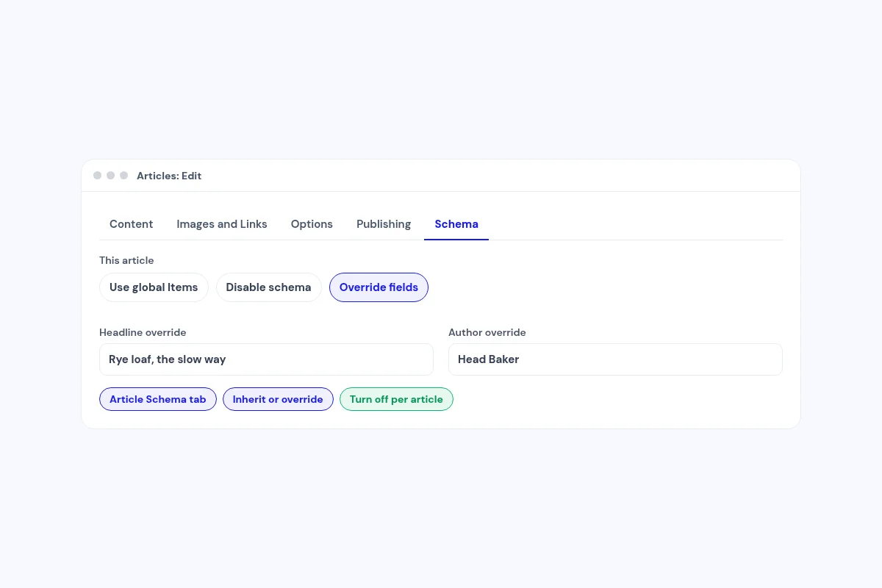This screenshot has height=588, width=882.
Task: Open the Content tab
Action: tap(131, 224)
